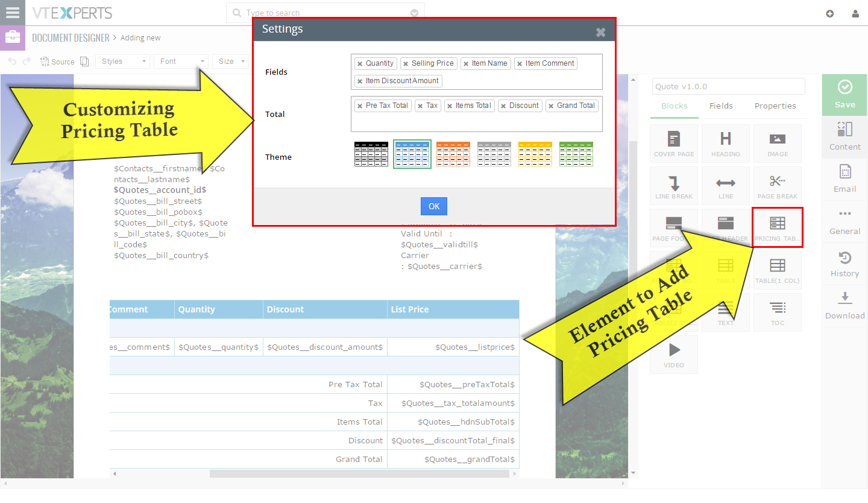Edit the template name Quote v1.0.0
The height and width of the screenshot is (503, 868).
728,86
